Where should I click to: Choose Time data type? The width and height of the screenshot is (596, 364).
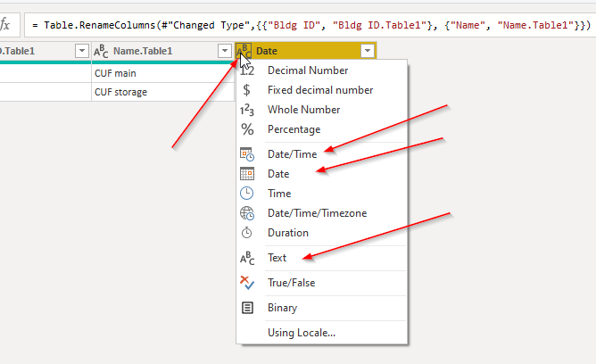(322, 194)
